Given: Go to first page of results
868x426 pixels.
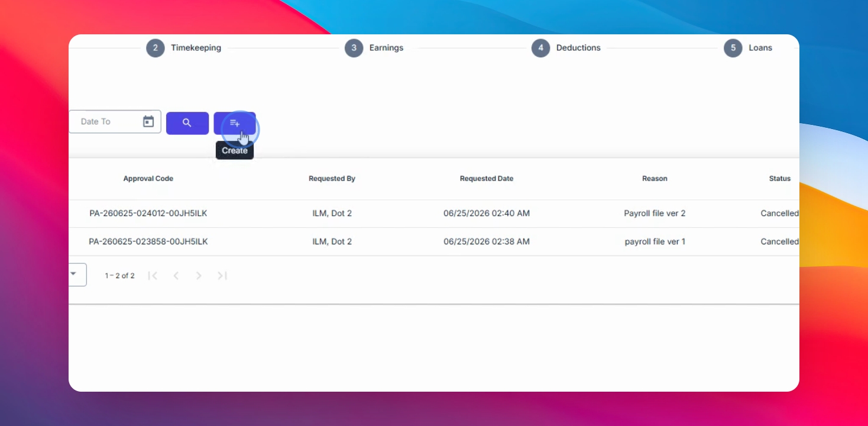Looking at the screenshot, I should (x=153, y=276).
